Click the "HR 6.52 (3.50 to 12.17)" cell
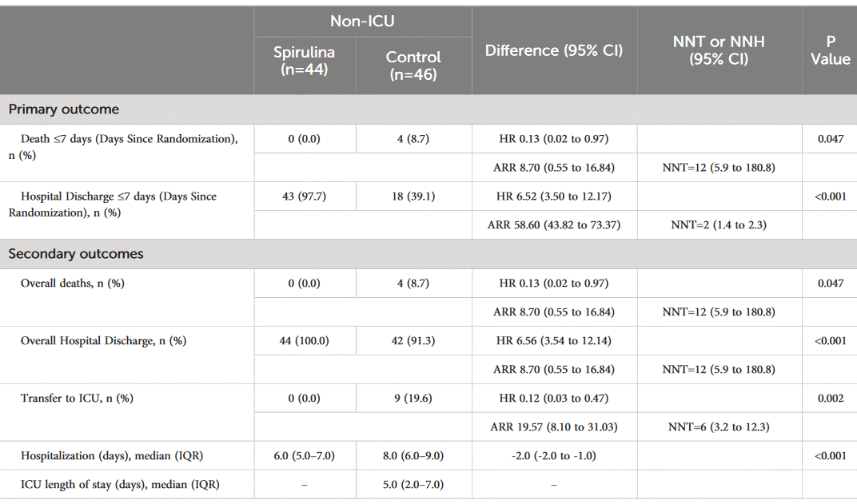The image size is (857, 504). coord(554,196)
